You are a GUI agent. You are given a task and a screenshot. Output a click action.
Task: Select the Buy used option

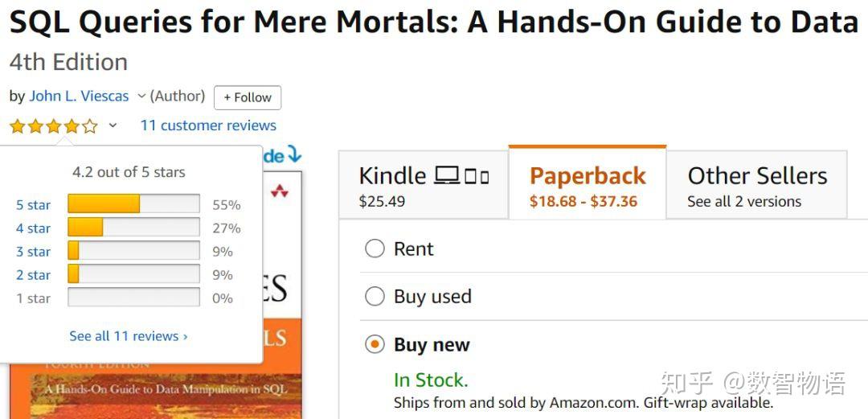pos(375,297)
